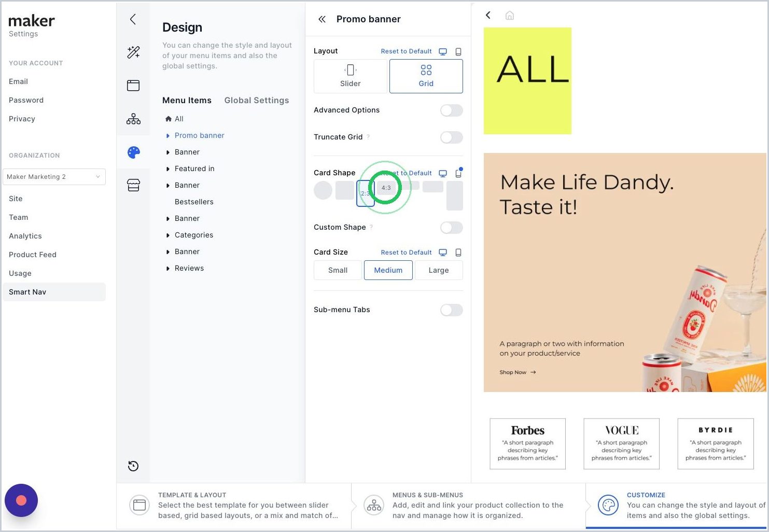Turn on the Sub-menu Tabs toggle
The width and height of the screenshot is (769, 532).
pos(451,310)
